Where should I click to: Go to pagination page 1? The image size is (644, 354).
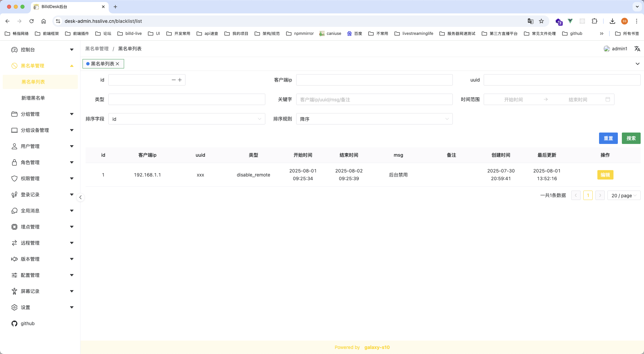click(x=588, y=195)
